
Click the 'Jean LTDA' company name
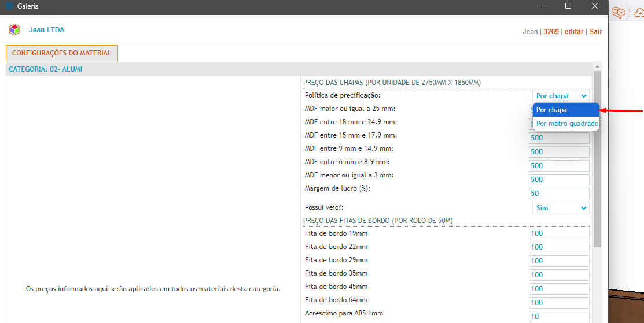tap(47, 30)
